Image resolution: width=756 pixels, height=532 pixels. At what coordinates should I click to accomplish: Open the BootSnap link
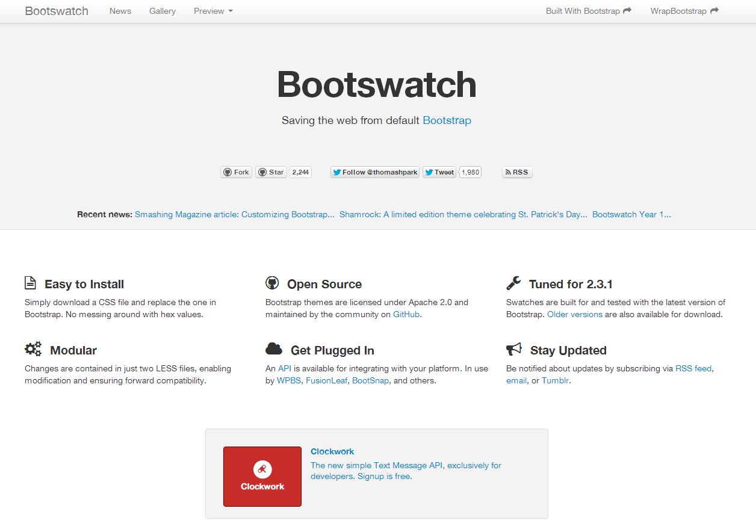point(370,380)
